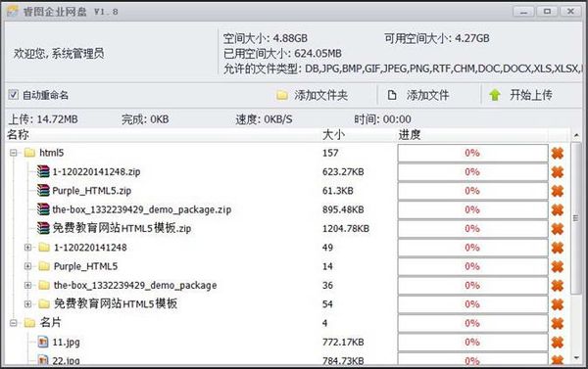
Task: Click the image icon of 11.jpg
Action: (43, 342)
